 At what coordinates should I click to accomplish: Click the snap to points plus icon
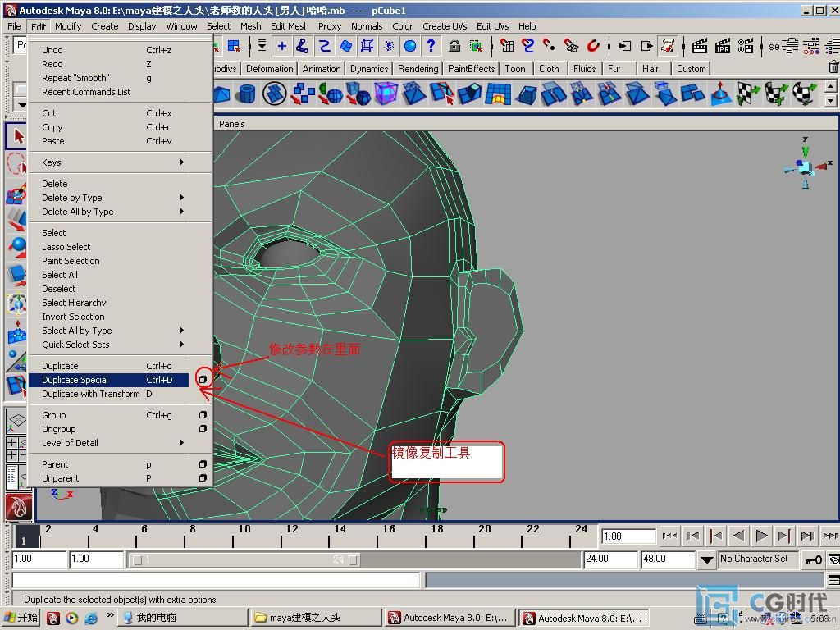[282, 46]
